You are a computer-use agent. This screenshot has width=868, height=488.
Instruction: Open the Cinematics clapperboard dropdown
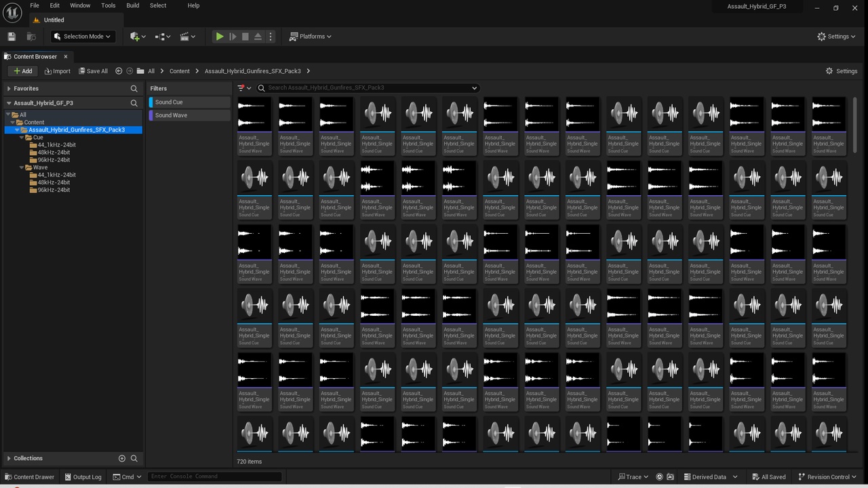pyautogui.click(x=188, y=37)
